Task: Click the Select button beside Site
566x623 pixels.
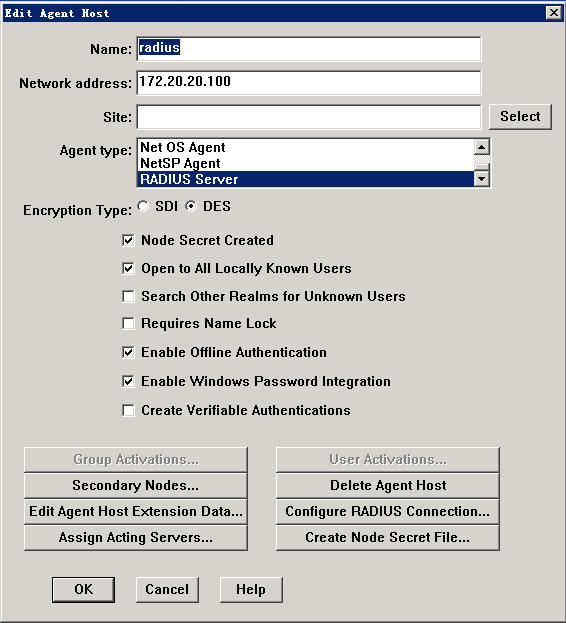Action: pyautogui.click(x=520, y=117)
